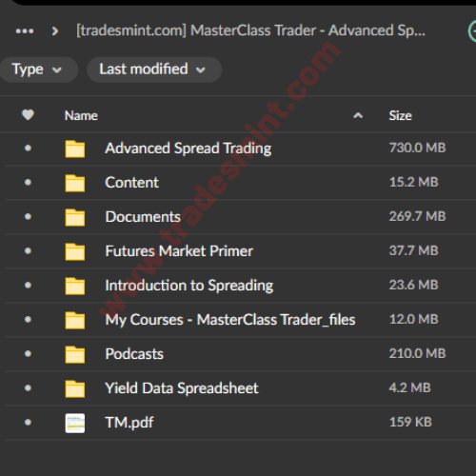
Task: Open My Courses - MasterClass Trader_files name
Action: pyautogui.click(x=230, y=320)
